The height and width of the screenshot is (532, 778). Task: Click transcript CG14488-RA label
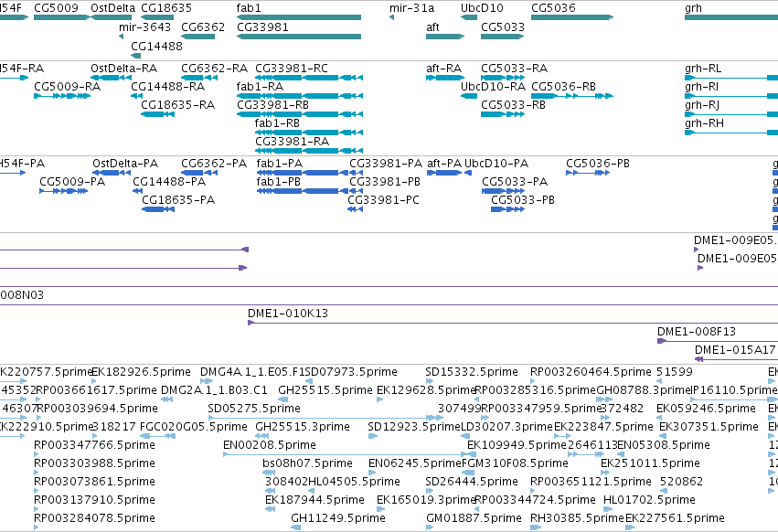(167, 86)
